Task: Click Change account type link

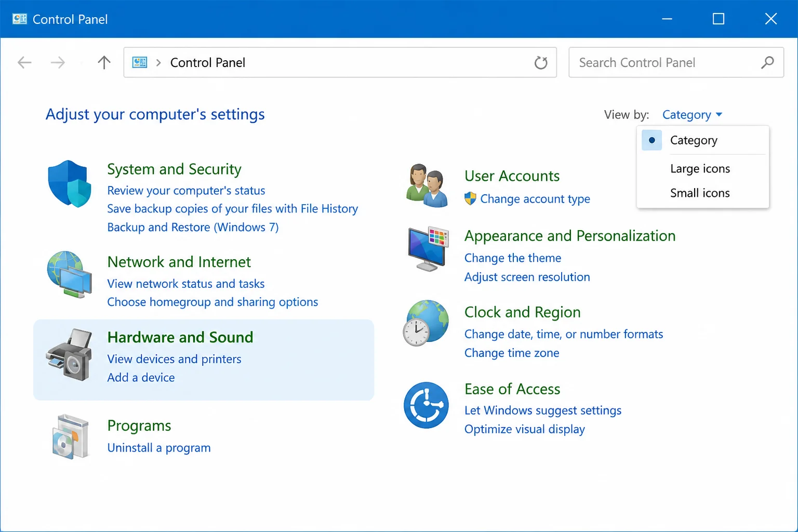Action: coord(535,199)
